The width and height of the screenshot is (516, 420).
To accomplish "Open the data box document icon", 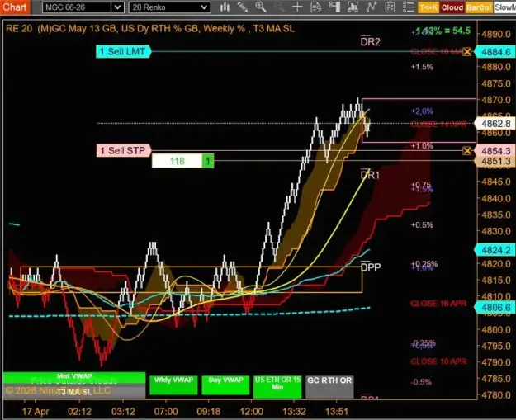I will pos(315,7).
